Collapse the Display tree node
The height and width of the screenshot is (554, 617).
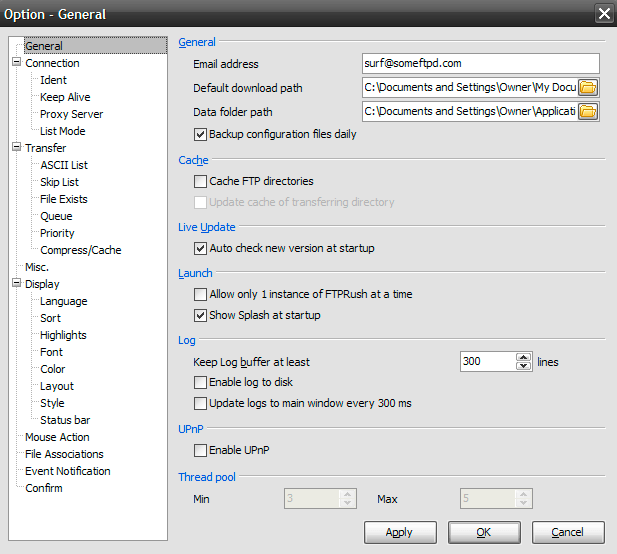(17, 283)
